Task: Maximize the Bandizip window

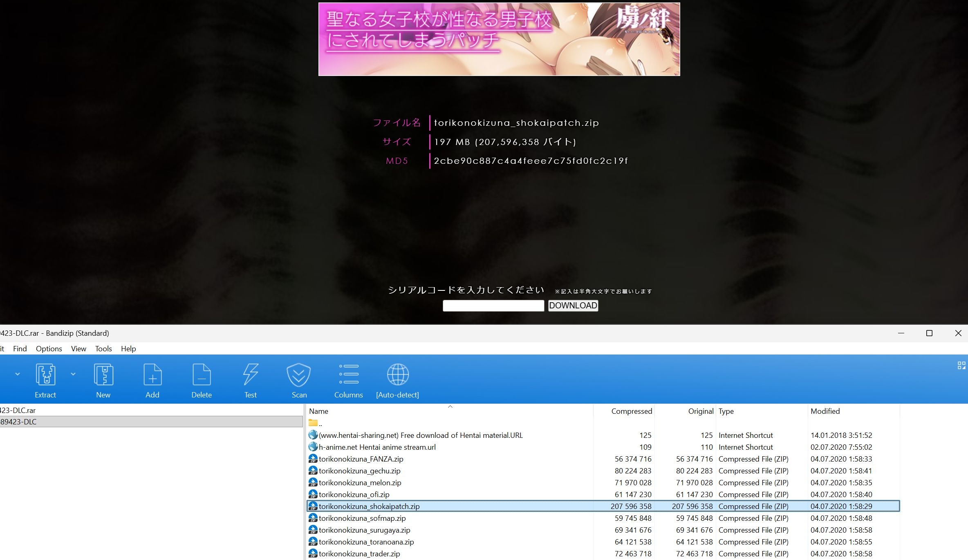Action: 929,333
